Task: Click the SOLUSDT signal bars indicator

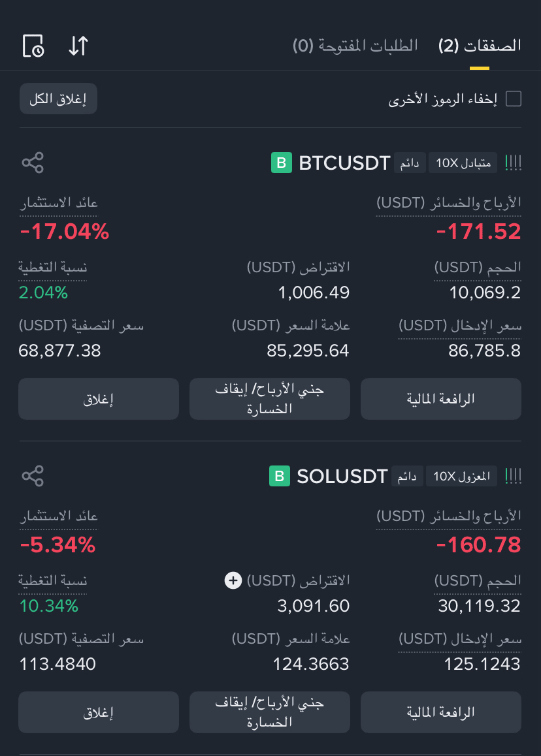Action: click(513, 477)
